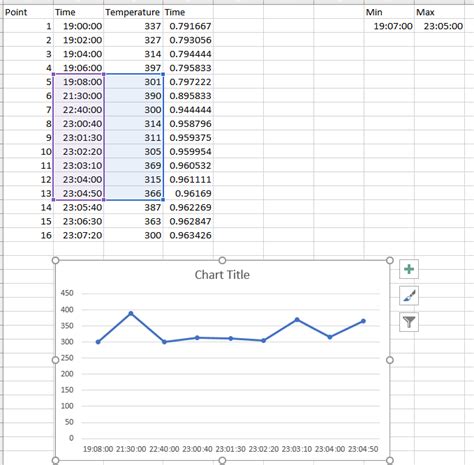Select cell with time 23:07:20
The image size is (474, 465).
78,235
